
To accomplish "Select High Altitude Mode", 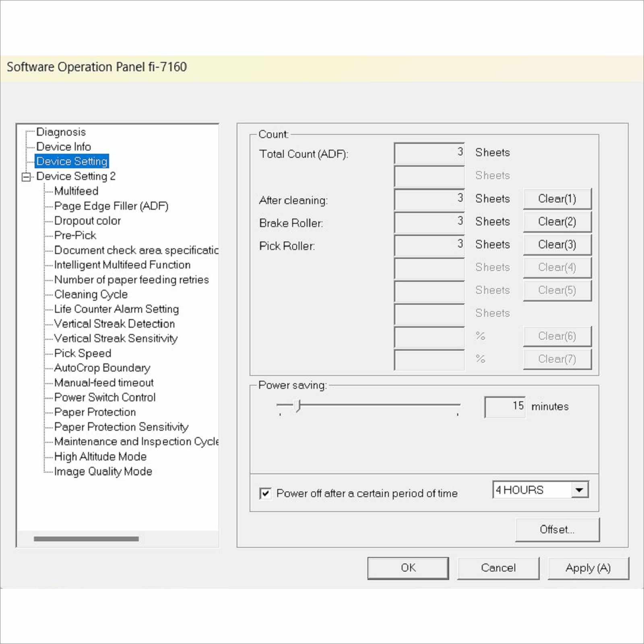I will [x=100, y=456].
